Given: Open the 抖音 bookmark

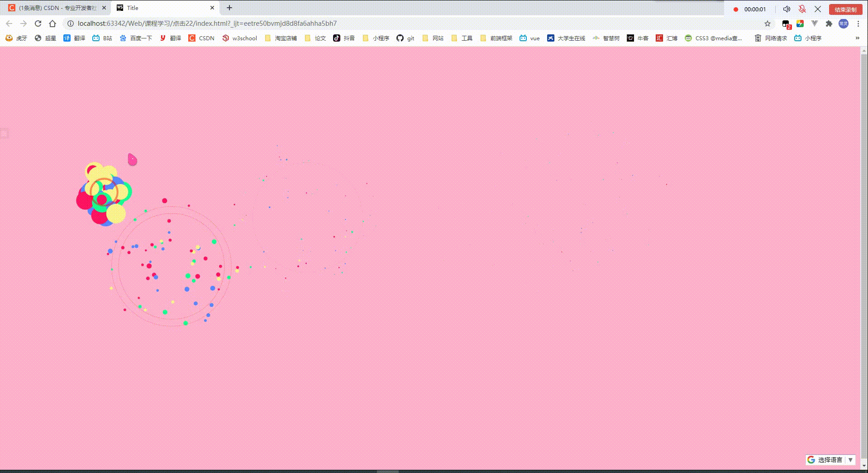Looking at the screenshot, I should click(344, 38).
